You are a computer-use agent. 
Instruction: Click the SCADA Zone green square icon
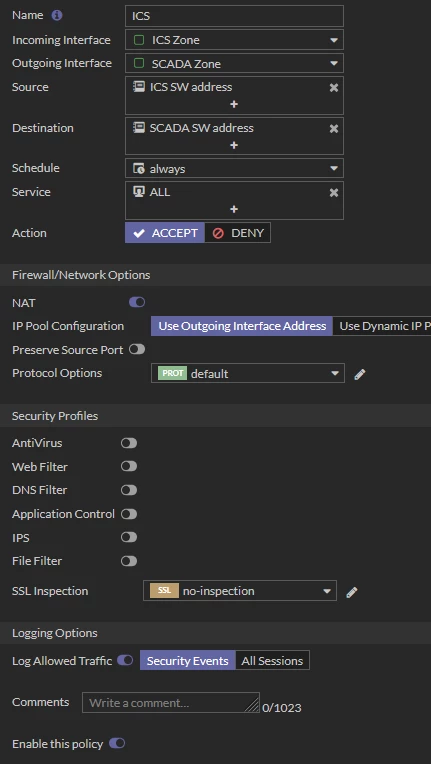tap(139, 63)
